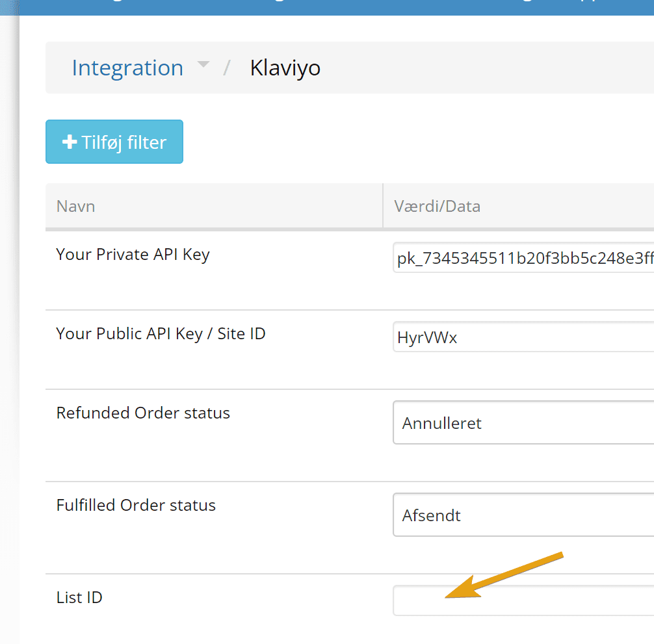Click the Your Public API Key / Site ID label
Screen dimensions: 654x644
click(x=161, y=334)
